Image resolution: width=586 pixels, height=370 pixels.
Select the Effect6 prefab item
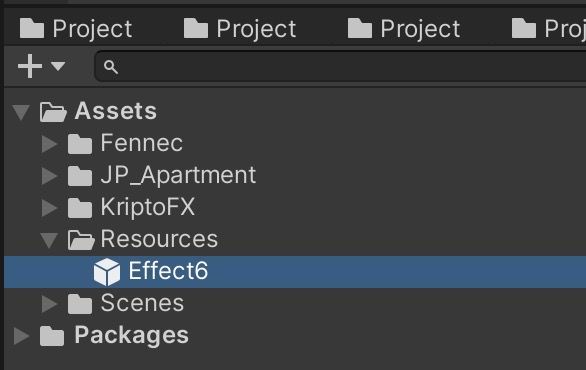[295, 272]
